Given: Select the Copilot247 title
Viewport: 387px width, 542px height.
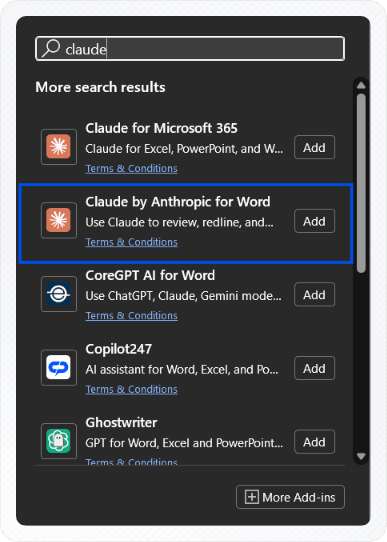Looking at the screenshot, I should 119,349.
